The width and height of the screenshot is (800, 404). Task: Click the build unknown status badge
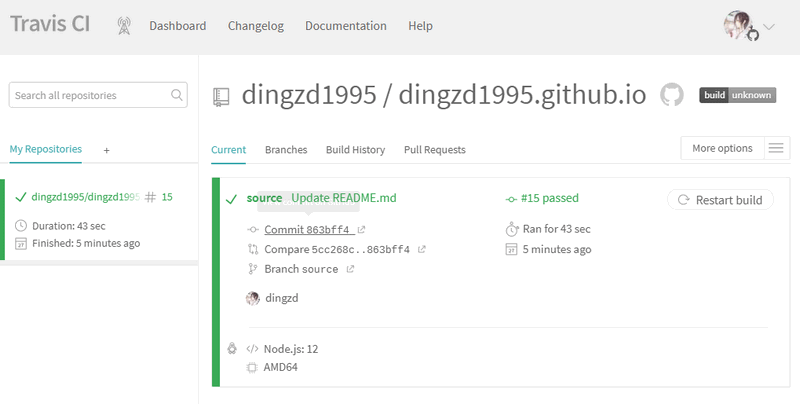click(737, 95)
